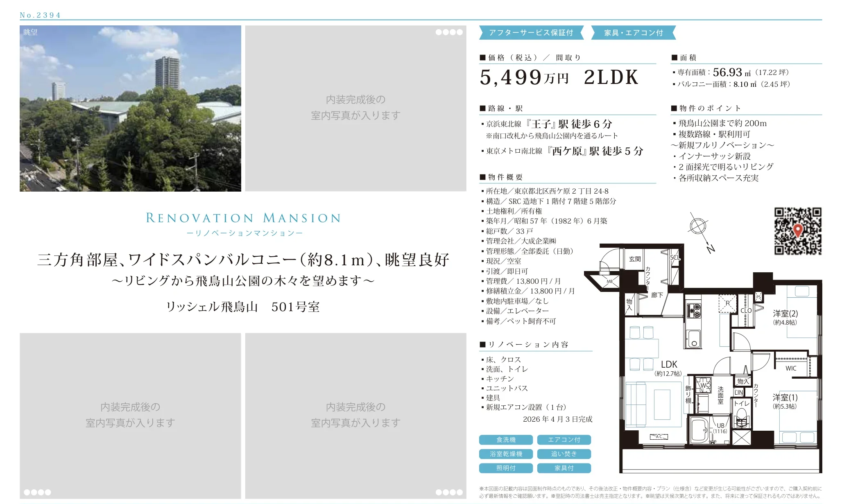
Task: Select the washing machine spot icon near 洗面室
Action: point(703,386)
